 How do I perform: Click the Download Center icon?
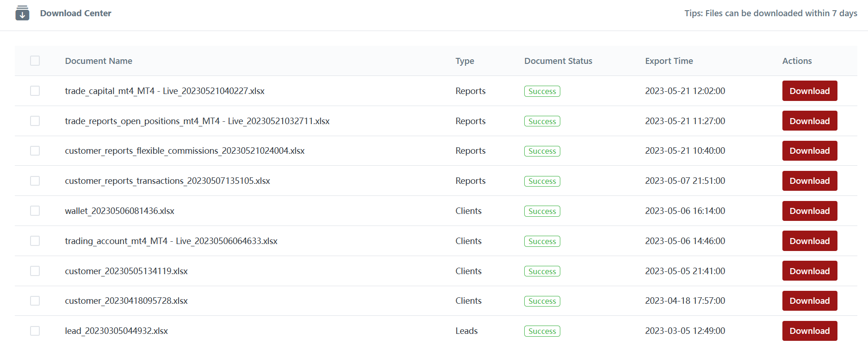[22, 13]
